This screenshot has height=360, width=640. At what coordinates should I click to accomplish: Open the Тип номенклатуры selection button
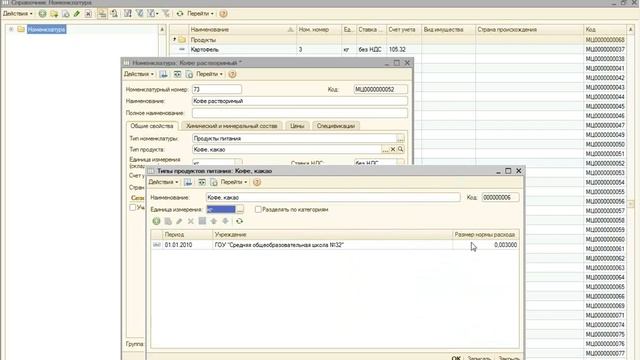tap(400, 138)
